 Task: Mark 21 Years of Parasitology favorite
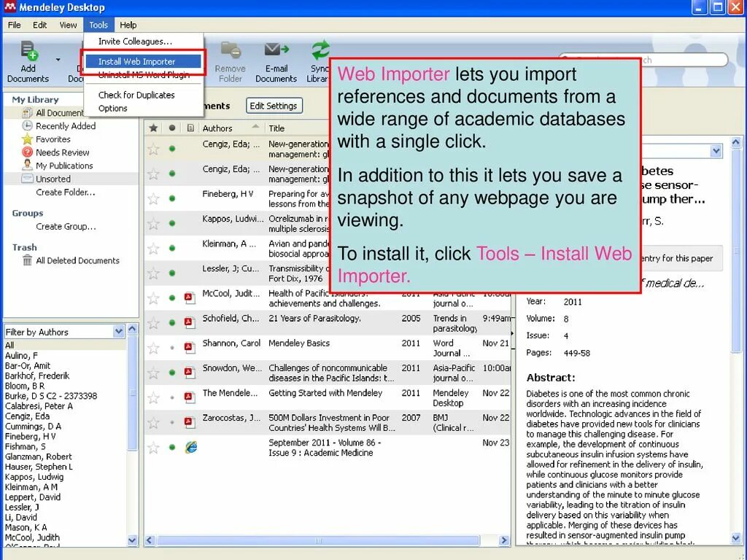click(153, 323)
